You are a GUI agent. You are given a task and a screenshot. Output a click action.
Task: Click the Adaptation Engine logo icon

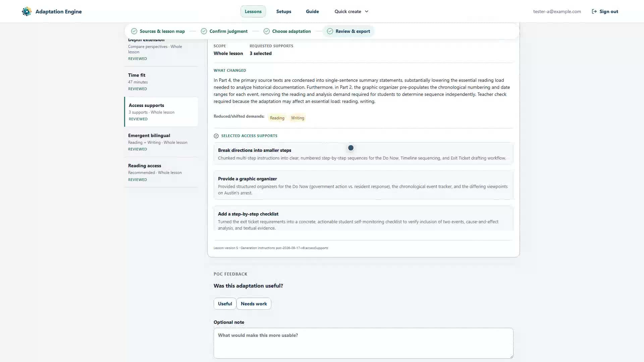click(26, 11)
